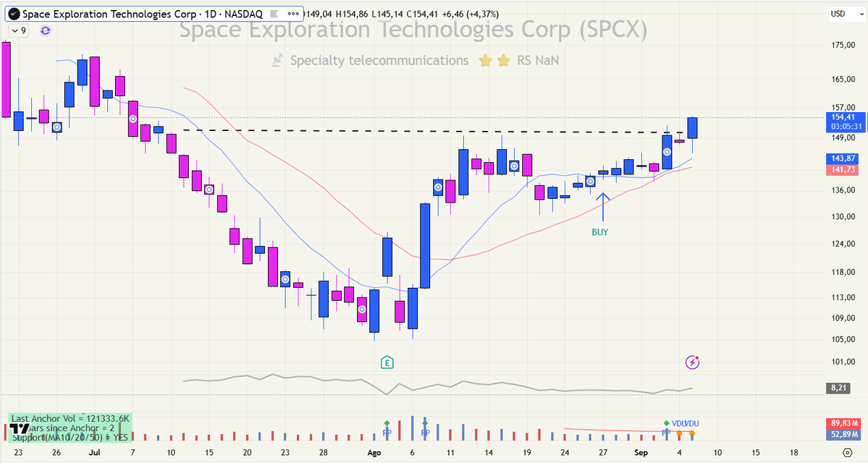
Task: Click the Ago label on time axis
Action: pos(374,452)
